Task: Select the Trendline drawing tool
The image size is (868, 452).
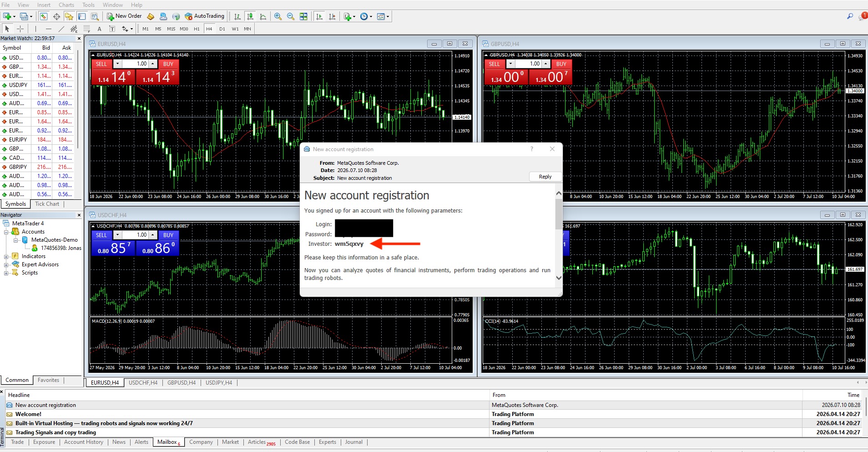Action: pyautogui.click(x=61, y=29)
